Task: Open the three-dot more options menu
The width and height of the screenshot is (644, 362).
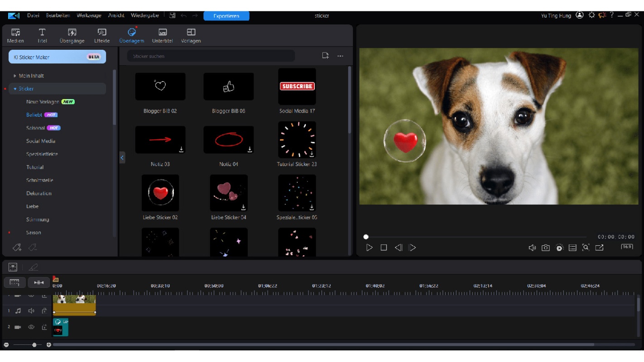Action: pyautogui.click(x=340, y=56)
